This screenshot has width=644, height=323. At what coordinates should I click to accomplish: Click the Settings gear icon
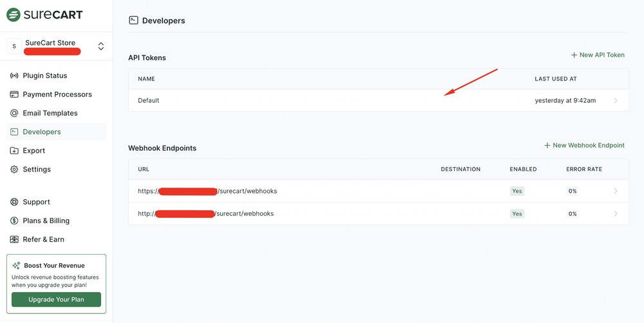[14, 169]
